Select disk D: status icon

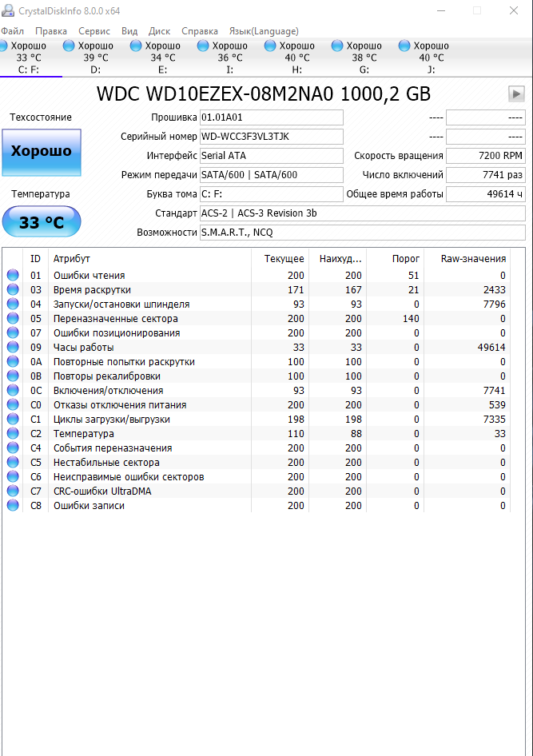tap(69, 46)
